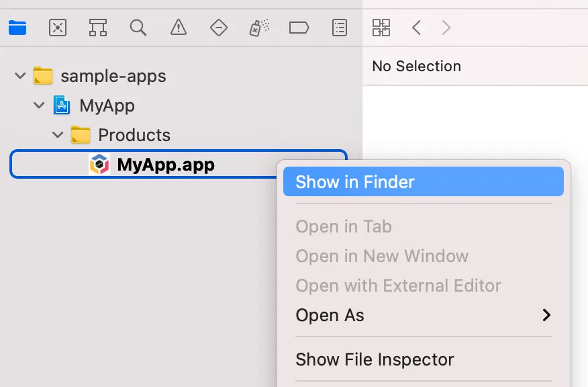Open the Symbol navigator hierarchy icon
The width and height of the screenshot is (588, 387).
(x=98, y=28)
